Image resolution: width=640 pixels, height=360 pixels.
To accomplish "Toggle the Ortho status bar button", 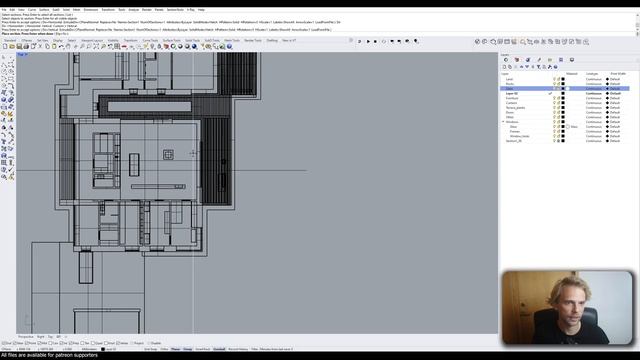I will [x=164, y=349].
